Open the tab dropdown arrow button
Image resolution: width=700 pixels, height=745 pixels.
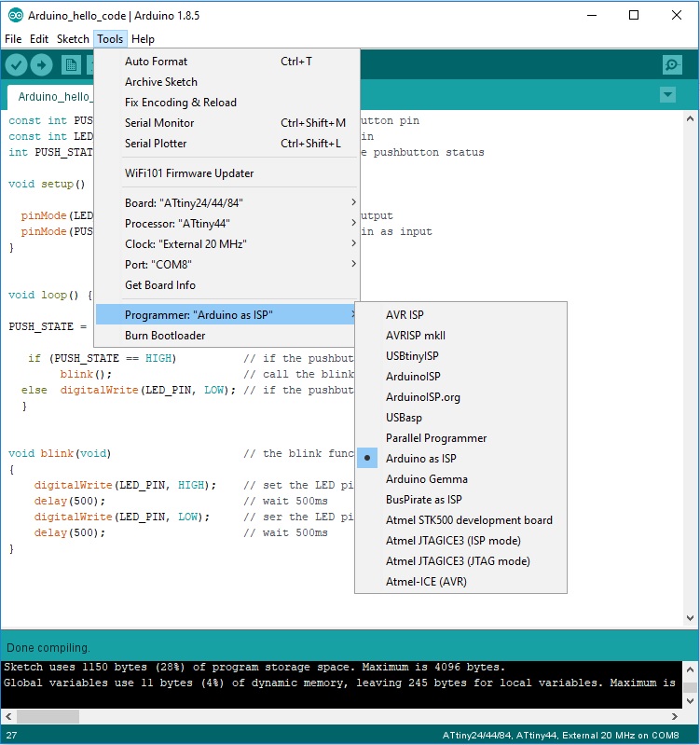(x=667, y=94)
